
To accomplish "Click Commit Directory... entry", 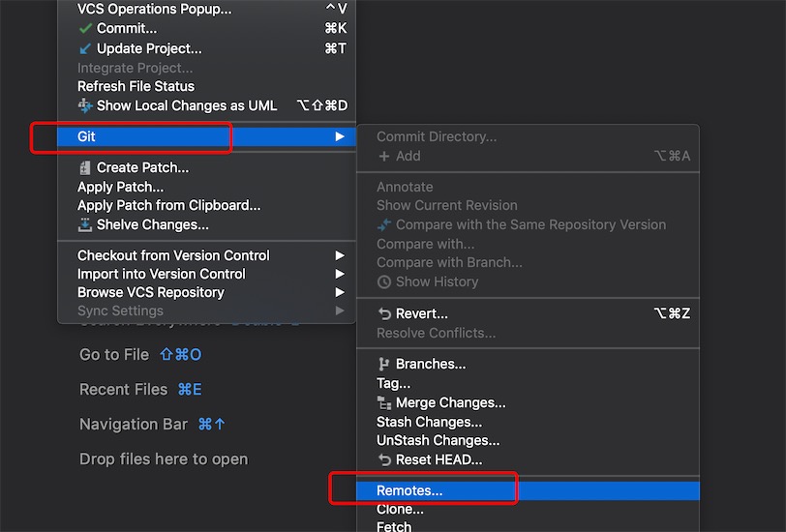I will 528,136.
